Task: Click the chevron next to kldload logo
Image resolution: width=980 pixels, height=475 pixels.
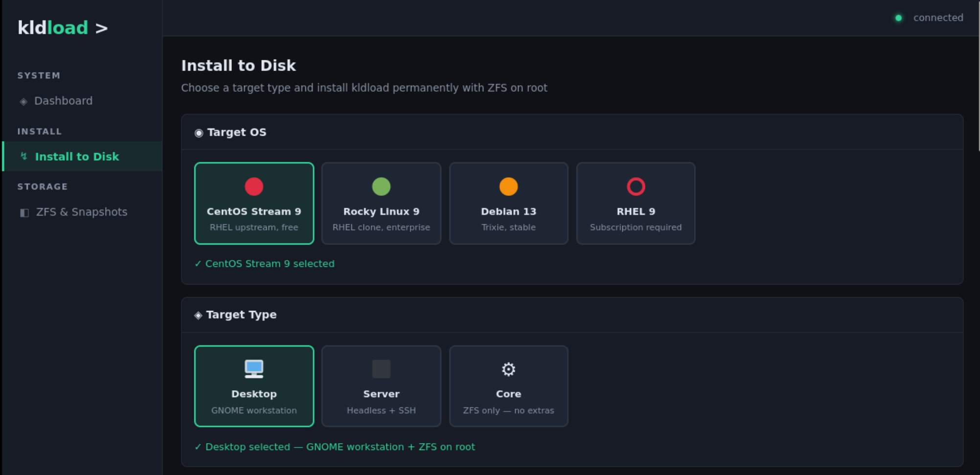Action: click(x=101, y=28)
